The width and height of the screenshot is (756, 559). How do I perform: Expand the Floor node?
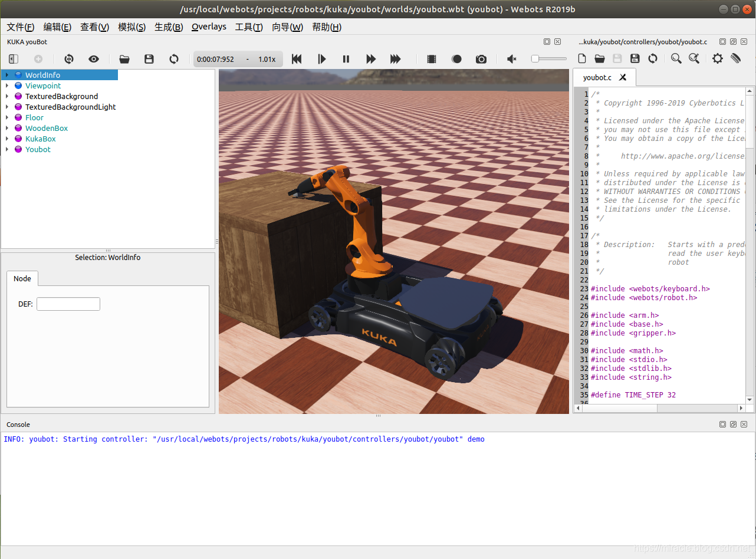pos(6,117)
